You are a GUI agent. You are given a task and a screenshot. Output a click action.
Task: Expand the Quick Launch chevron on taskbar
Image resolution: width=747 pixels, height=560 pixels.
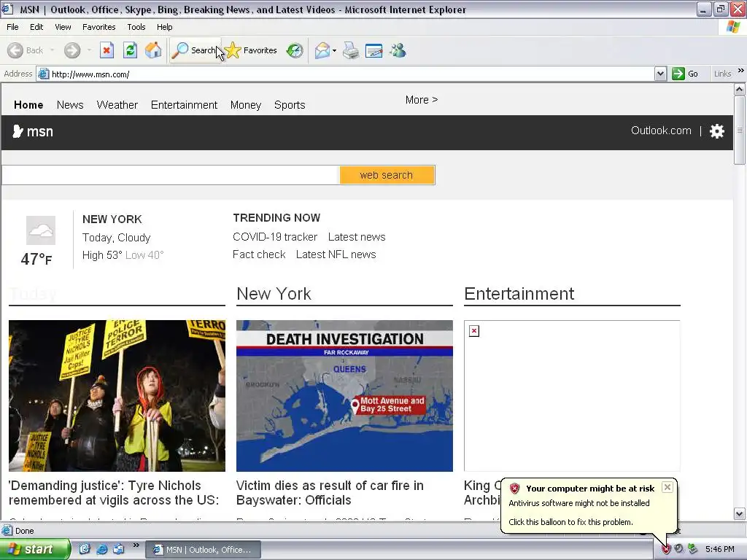[136, 545]
